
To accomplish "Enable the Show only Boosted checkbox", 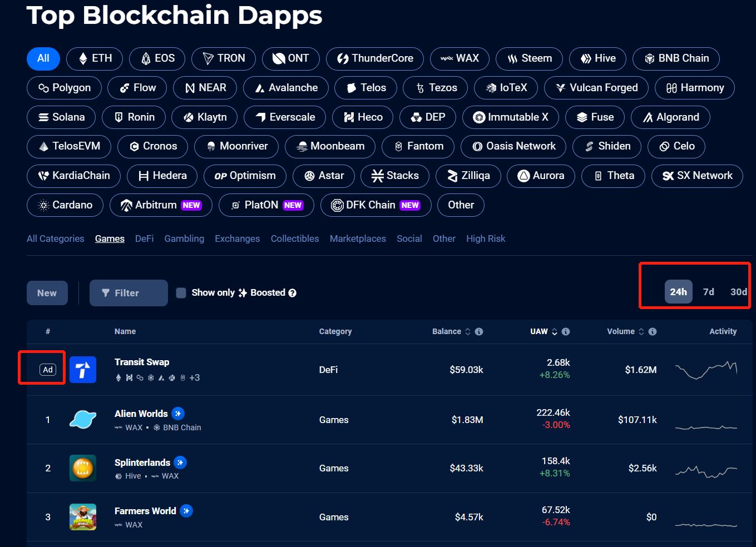I will (181, 293).
